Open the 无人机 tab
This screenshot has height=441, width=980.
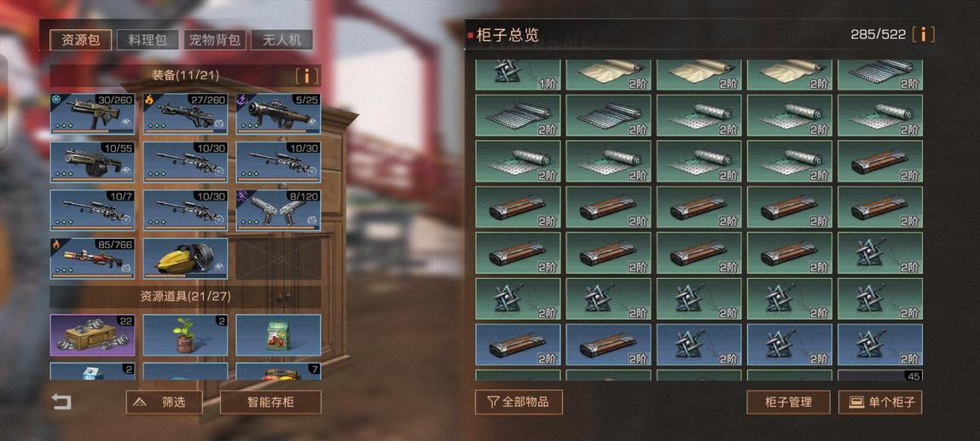tap(281, 40)
